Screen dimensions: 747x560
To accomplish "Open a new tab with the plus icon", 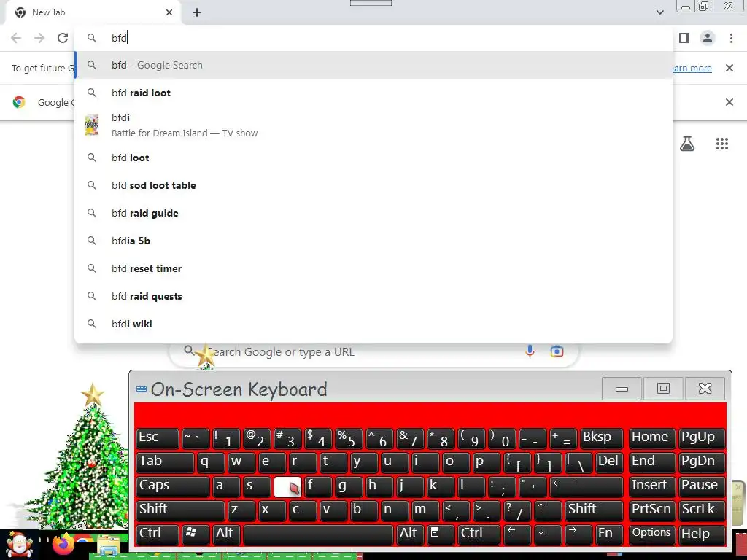I will pyautogui.click(x=197, y=12).
